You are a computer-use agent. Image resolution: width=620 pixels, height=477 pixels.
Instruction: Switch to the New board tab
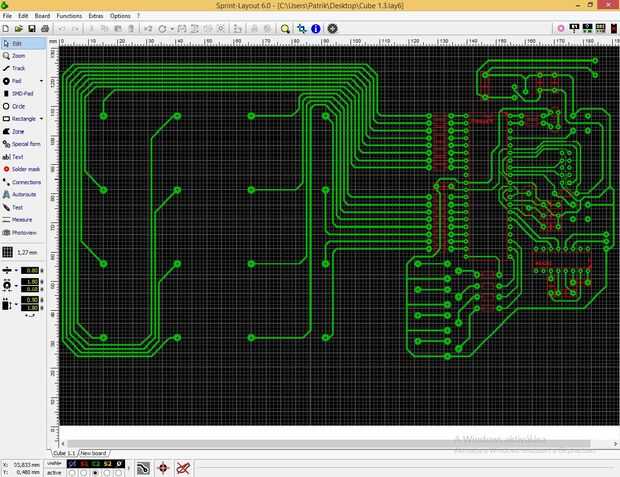point(94,453)
